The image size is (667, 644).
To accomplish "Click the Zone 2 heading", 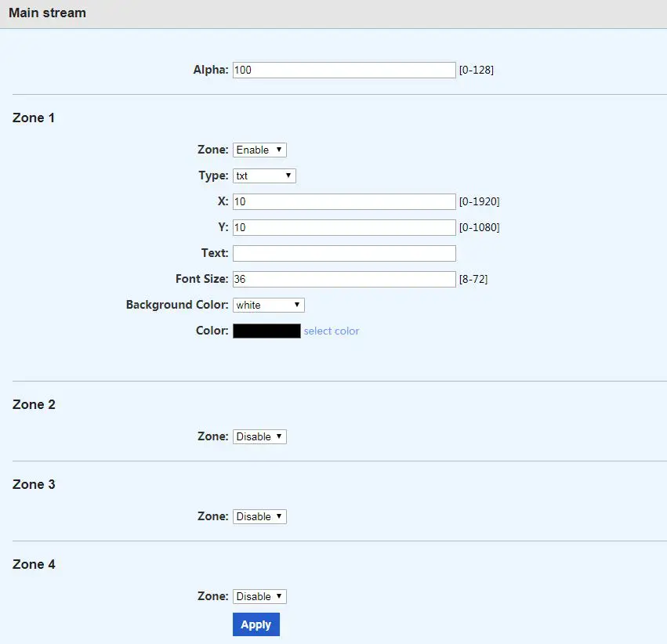I will (34, 405).
